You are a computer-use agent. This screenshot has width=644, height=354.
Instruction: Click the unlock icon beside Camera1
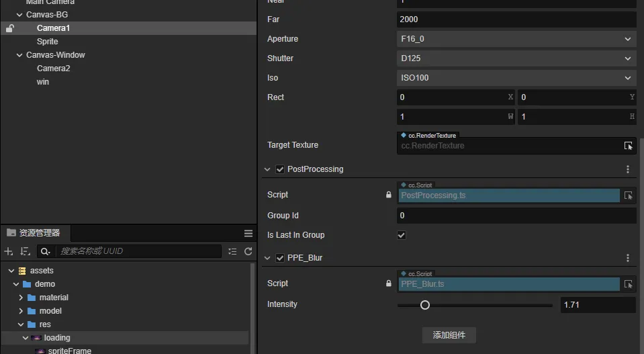point(10,28)
